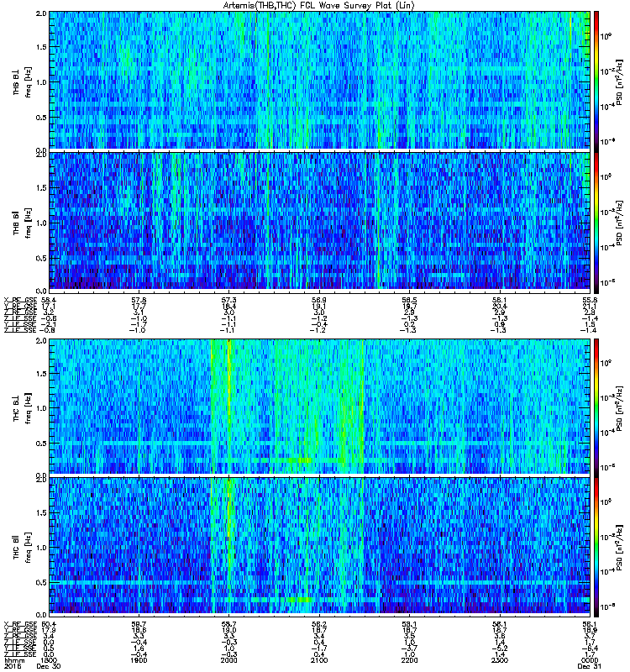
Task: Click the '0.5' tick on the top THB panel y-axis
Action: [x=41, y=118]
